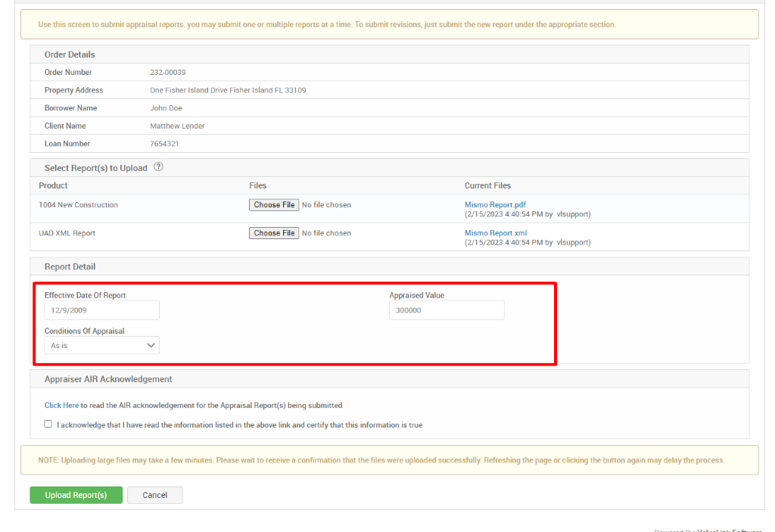Follow the ValueLink Software link at page bottom
This screenshot has height=532, width=775.
click(x=727, y=530)
